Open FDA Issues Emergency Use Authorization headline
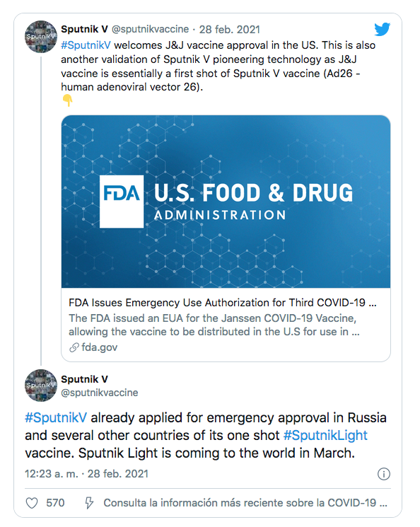 (223, 303)
